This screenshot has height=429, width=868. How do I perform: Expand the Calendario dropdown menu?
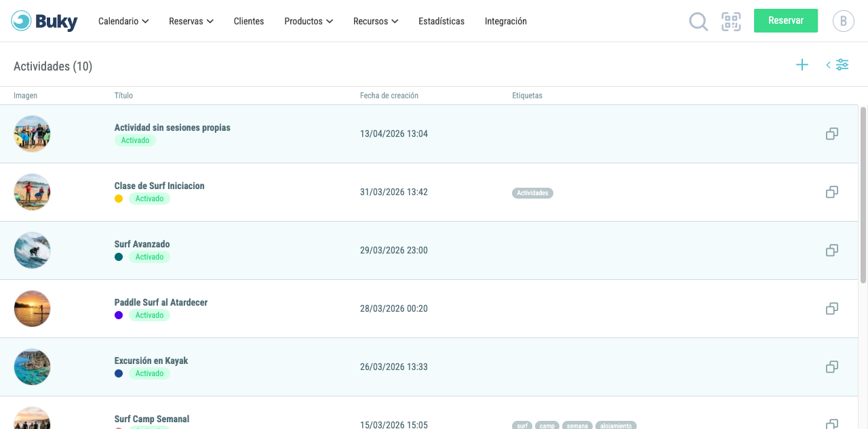[x=123, y=21]
